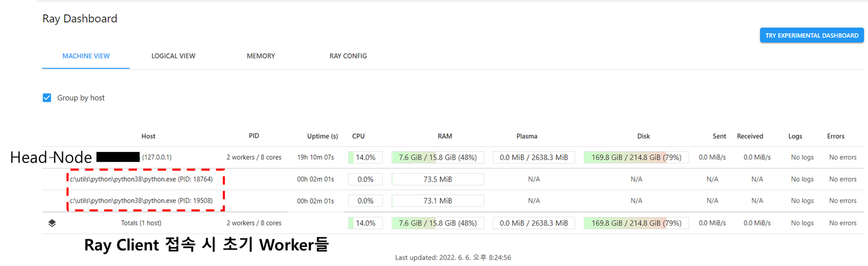Image resolution: width=868 pixels, height=266 pixels.
Task: Click RAM value 73.5 MiB
Action: [438, 179]
